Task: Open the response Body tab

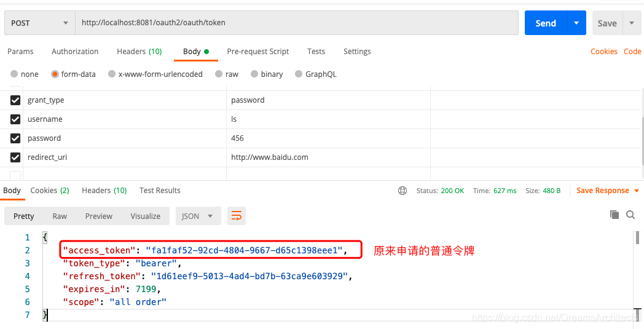Action: (12, 191)
